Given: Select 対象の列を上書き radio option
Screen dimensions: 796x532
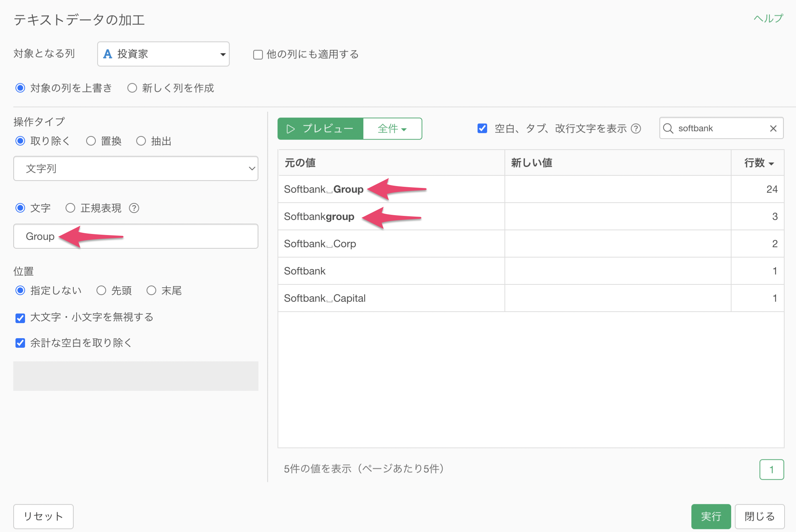Looking at the screenshot, I should [x=20, y=88].
